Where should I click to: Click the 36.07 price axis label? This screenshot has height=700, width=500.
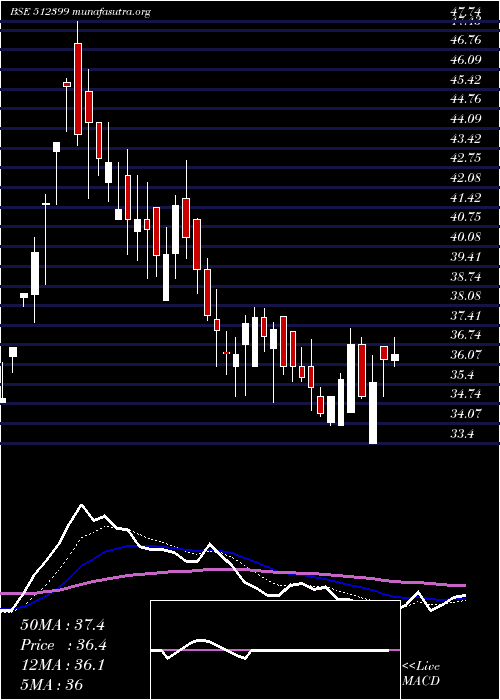pyautogui.click(x=466, y=355)
